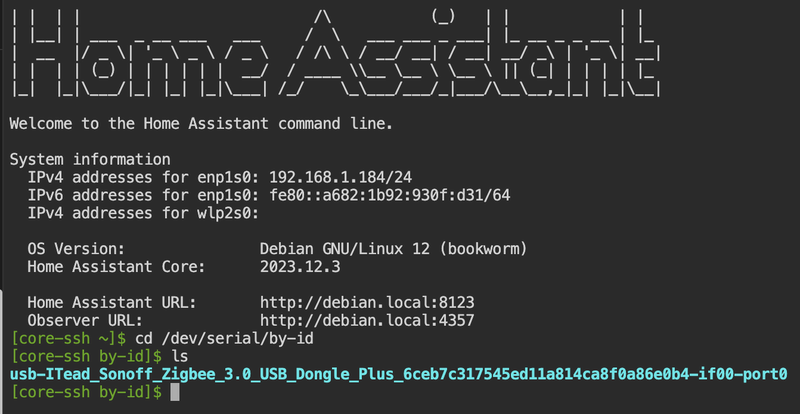Open the http://debian.local:4357 Observer URL
Image resolution: width=800 pixels, height=414 pixels.
click(x=366, y=320)
